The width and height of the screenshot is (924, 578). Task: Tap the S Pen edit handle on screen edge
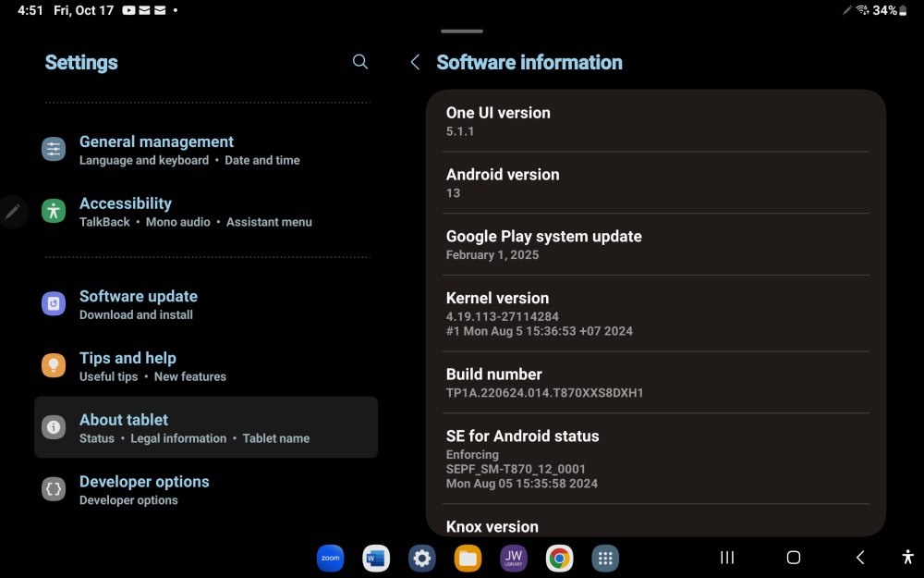click(x=13, y=212)
